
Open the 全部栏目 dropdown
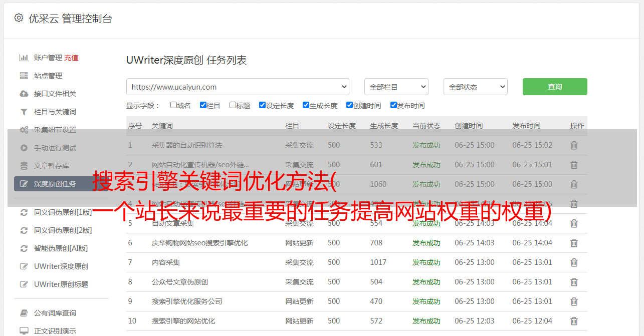pos(396,87)
